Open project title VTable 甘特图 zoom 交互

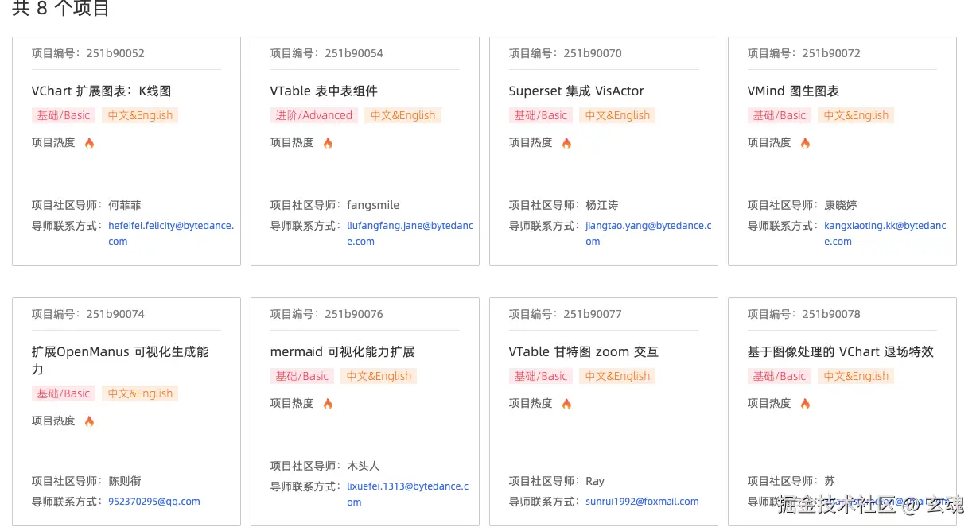584,351
